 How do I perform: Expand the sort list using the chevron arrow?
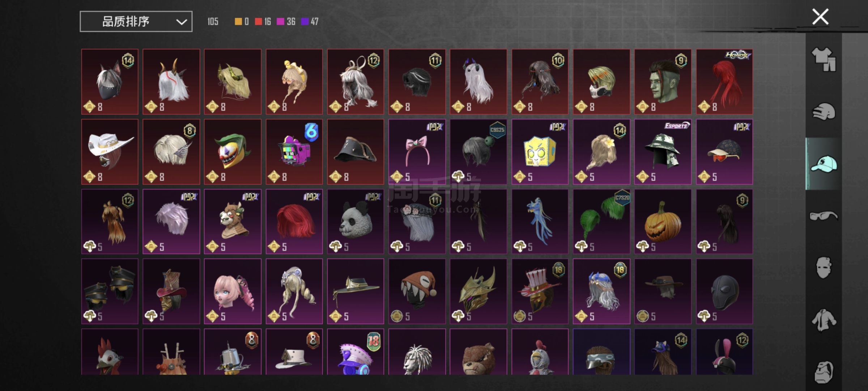[181, 22]
